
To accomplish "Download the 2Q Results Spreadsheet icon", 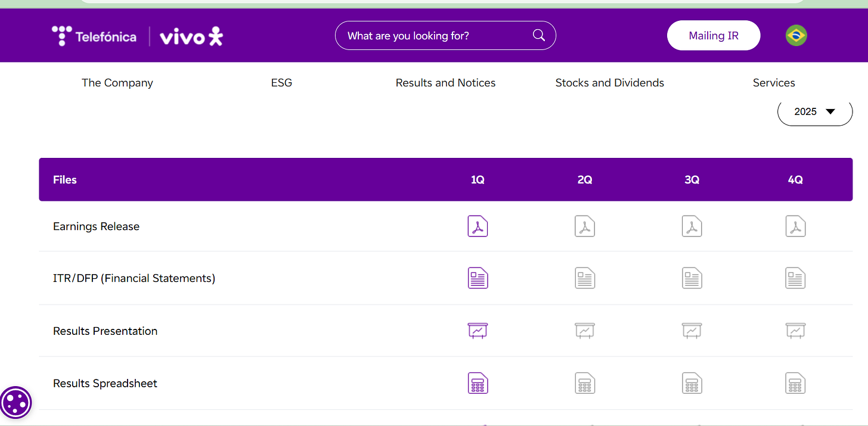I will pos(585,383).
